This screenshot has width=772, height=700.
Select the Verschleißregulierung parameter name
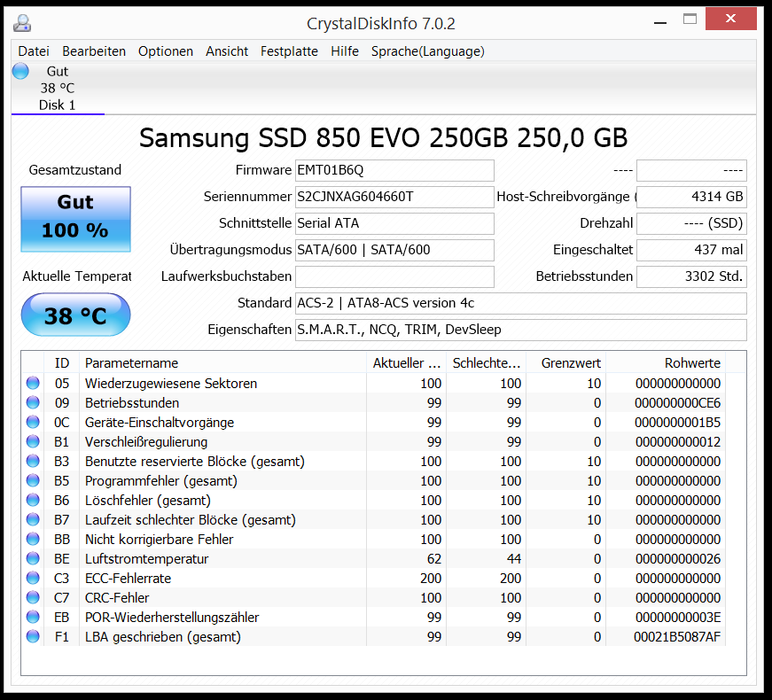coord(146,441)
